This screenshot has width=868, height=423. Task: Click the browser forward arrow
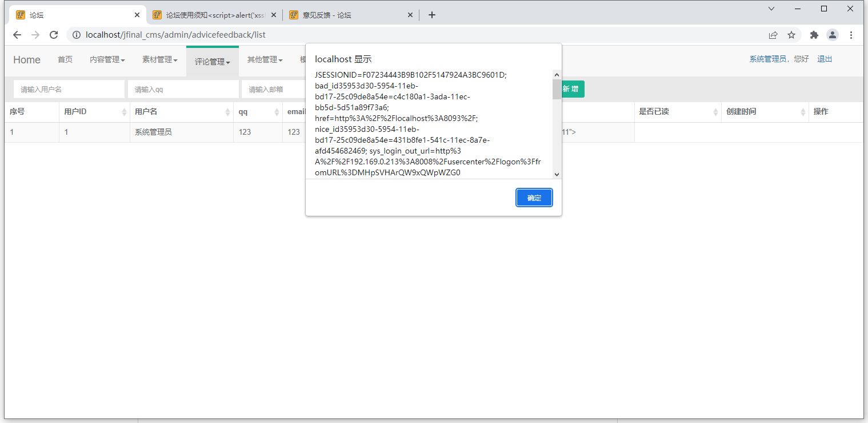coord(35,35)
